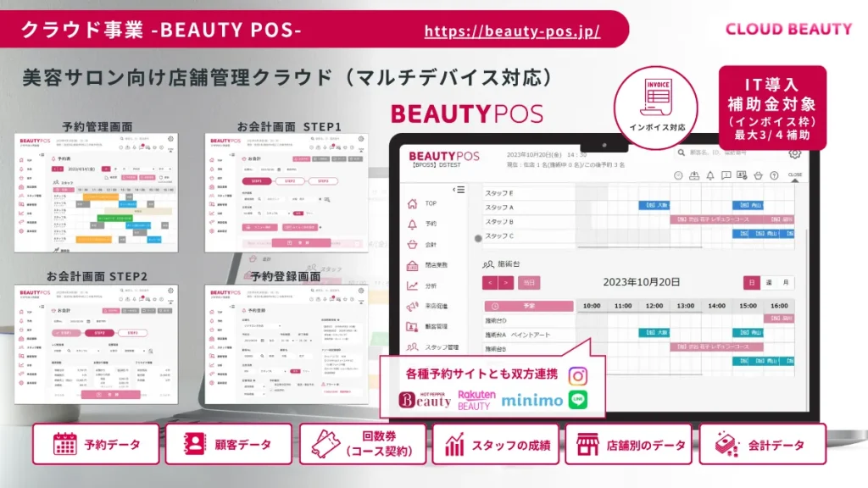Collapse the sidebar with the menu toggle

[460, 190]
